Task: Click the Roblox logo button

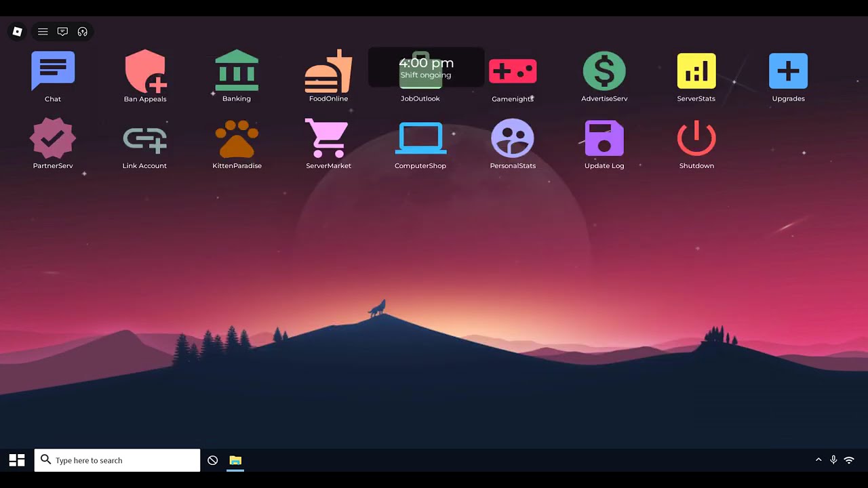Action: point(18,31)
